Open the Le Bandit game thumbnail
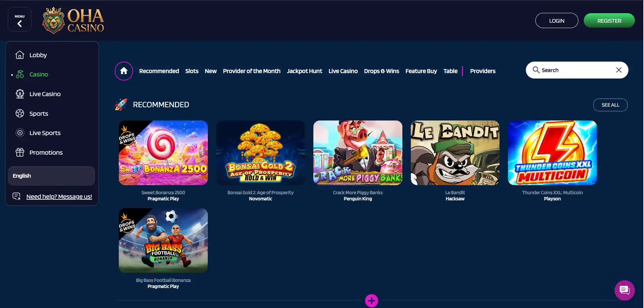The height and width of the screenshot is (308, 644). [455, 153]
